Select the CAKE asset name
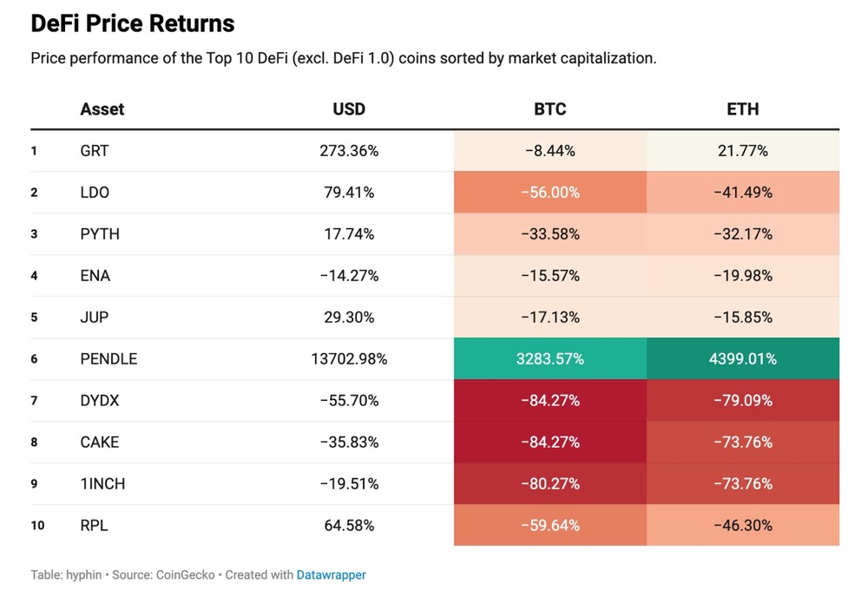 point(99,442)
